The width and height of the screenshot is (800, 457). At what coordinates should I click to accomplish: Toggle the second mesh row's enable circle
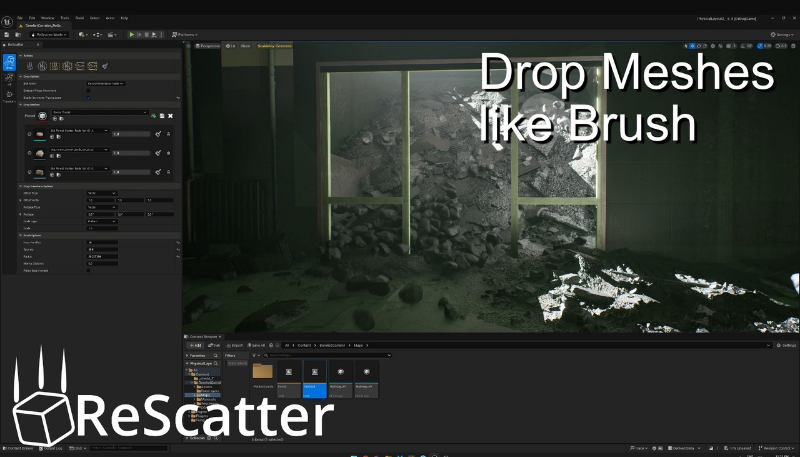29,153
